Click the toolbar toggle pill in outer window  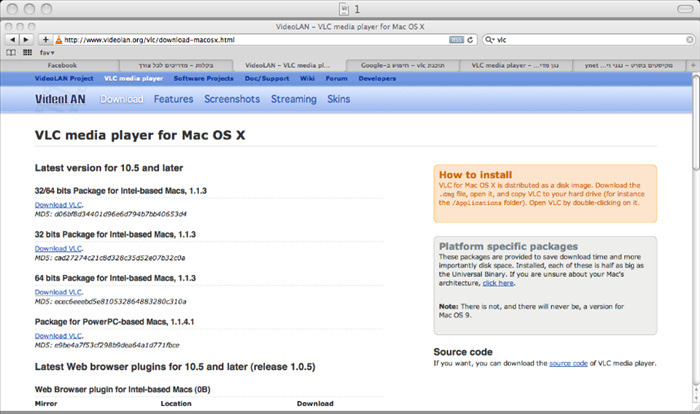(685, 9)
